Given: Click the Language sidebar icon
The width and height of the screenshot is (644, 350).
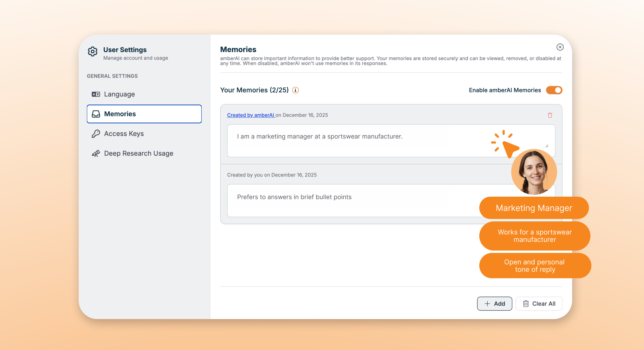Looking at the screenshot, I should [96, 94].
